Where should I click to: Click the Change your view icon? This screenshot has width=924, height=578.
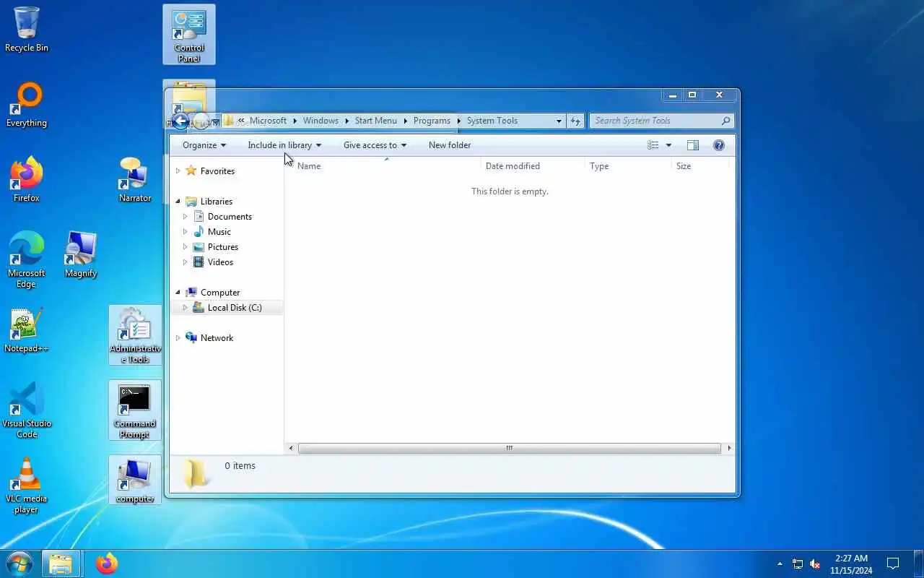(653, 145)
